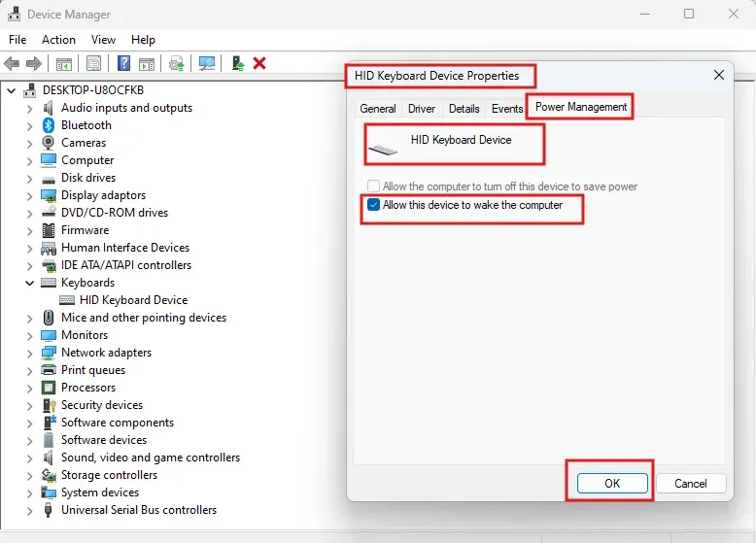
Task: Expand the Computer category chevron
Action: pos(29,161)
